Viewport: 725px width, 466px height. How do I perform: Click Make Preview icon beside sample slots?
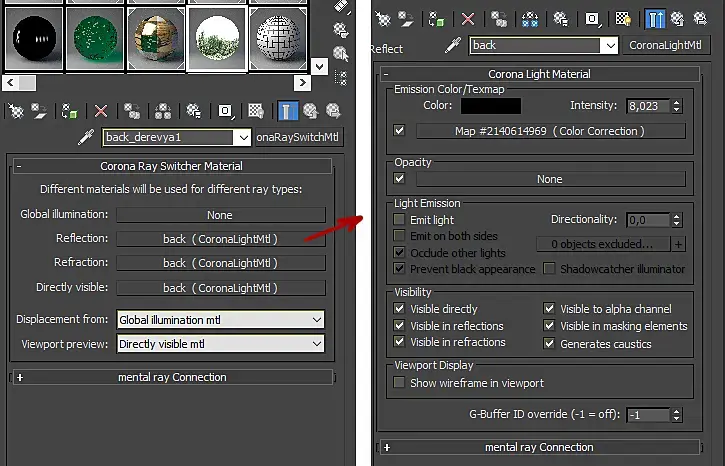coord(341,6)
